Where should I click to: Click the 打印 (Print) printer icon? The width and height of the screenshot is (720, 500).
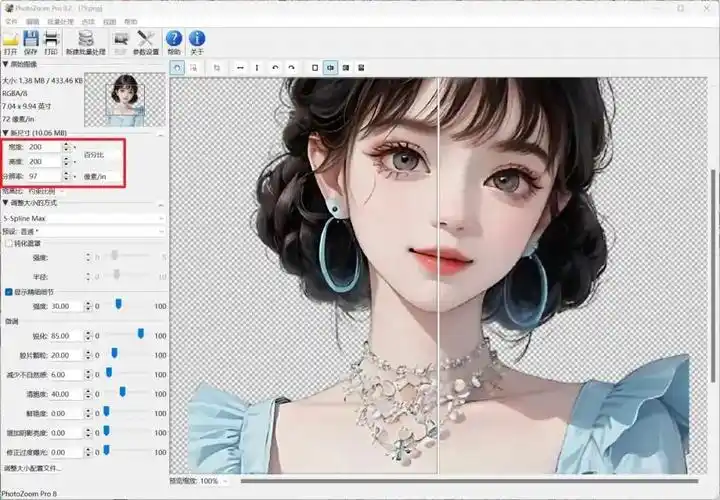[50, 40]
